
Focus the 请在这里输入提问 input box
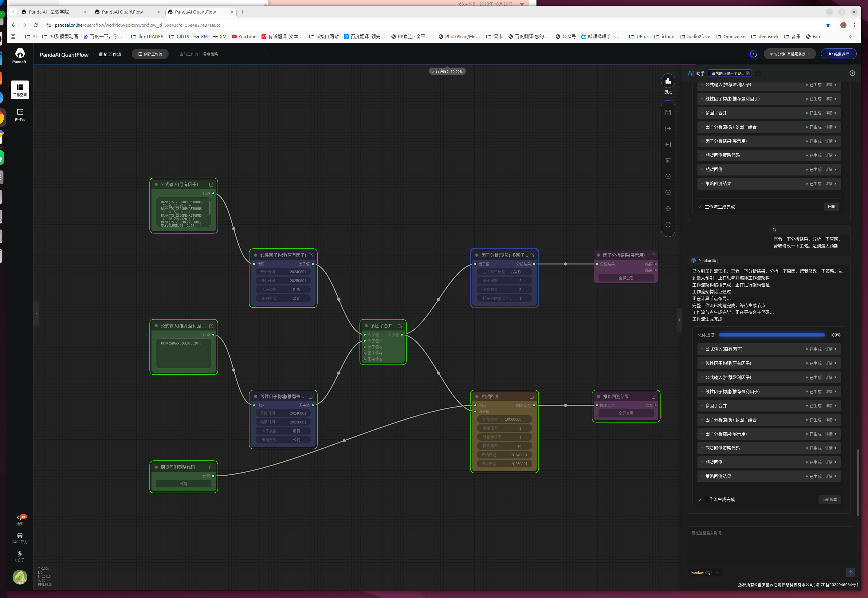point(771,545)
